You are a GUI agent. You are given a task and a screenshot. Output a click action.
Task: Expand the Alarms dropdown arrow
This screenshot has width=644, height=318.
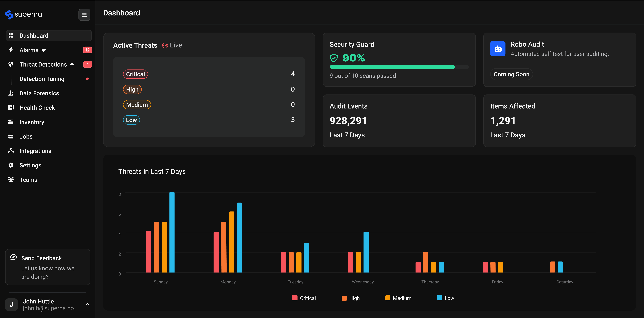[44, 50]
